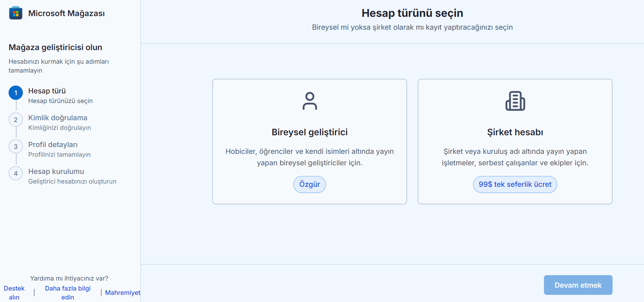Click the Bireysel geliştirici heading text
The image size is (644, 302).
tap(309, 132)
